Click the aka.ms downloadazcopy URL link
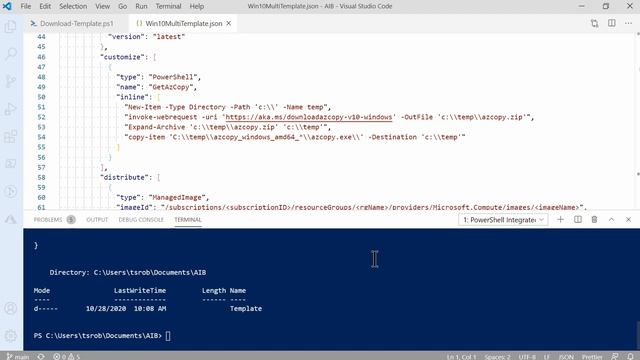640x360 pixels. coord(309,117)
